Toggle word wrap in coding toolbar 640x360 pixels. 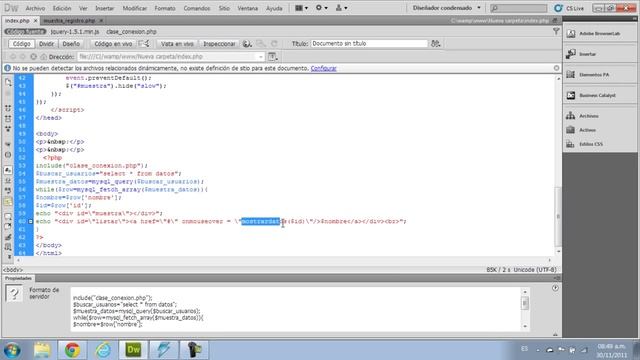coord(8,191)
